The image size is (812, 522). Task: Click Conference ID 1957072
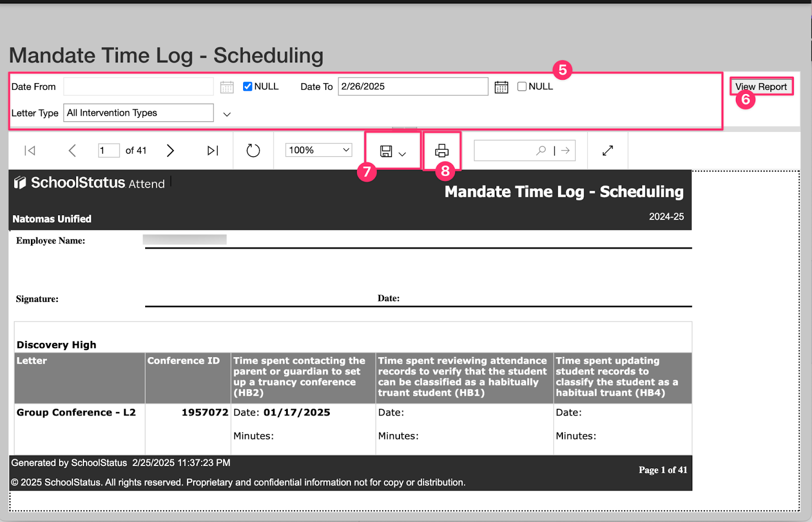[x=205, y=412]
